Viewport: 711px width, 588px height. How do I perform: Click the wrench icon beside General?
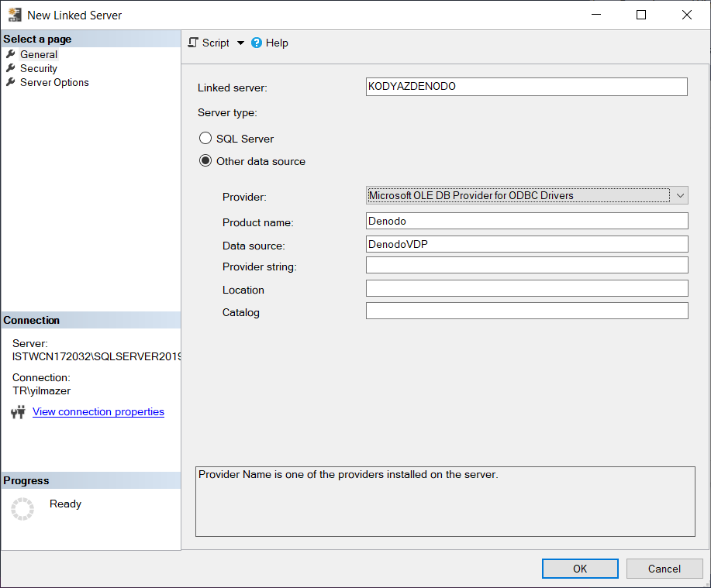coord(11,54)
